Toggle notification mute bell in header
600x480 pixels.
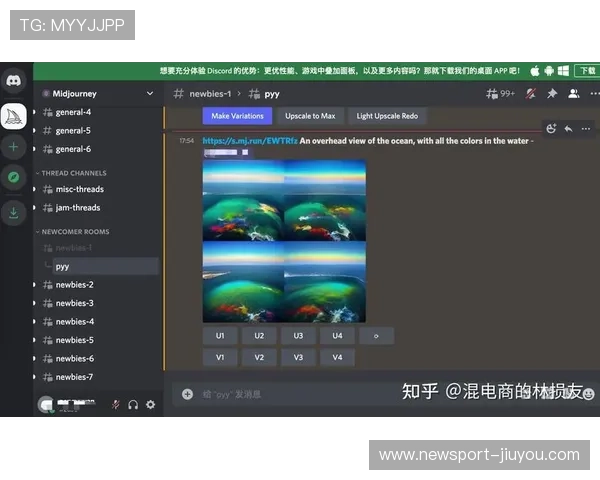coord(531,94)
